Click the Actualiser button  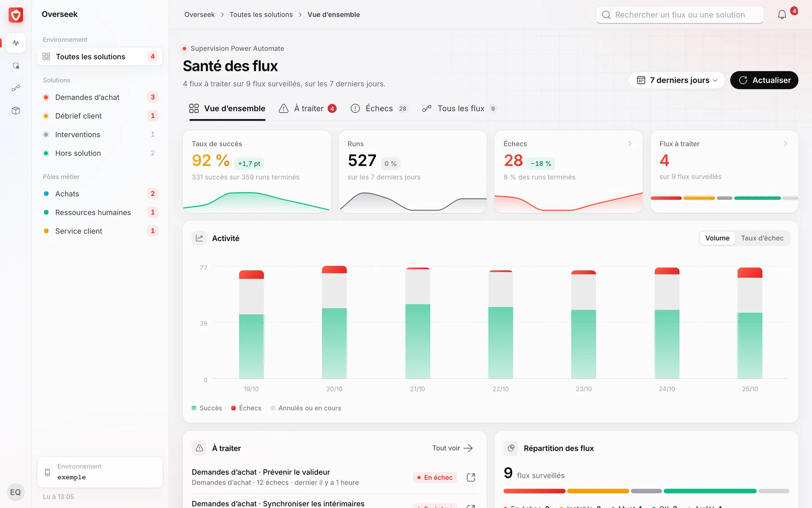(764, 80)
